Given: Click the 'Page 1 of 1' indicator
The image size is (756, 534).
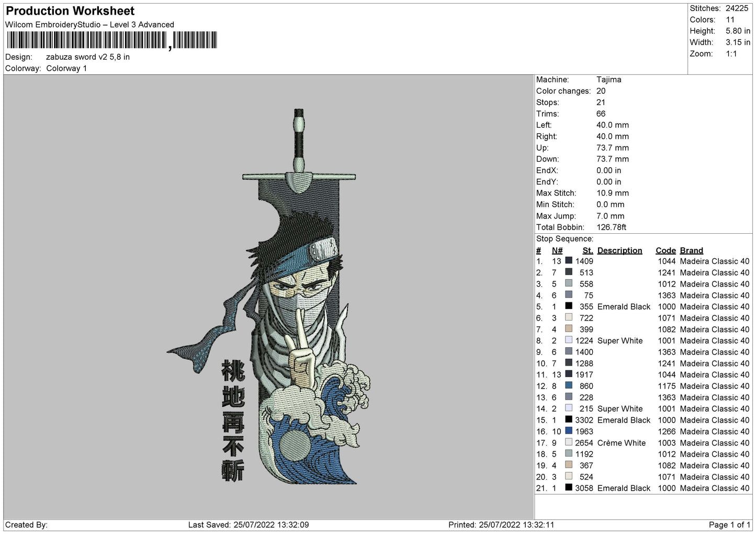Looking at the screenshot, I should click(730, 525).
